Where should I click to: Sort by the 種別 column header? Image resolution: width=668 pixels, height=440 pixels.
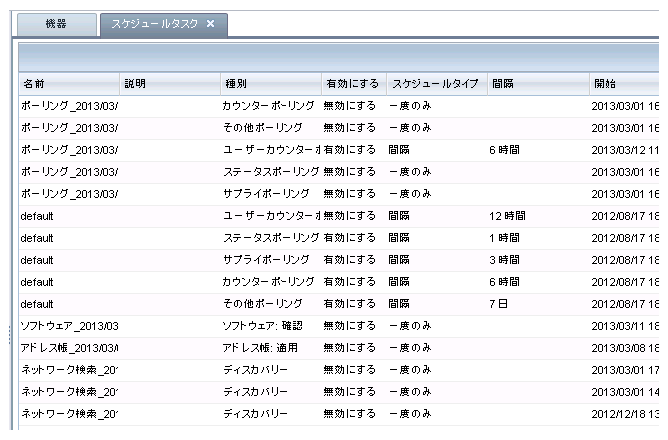(x=268, y=83)
